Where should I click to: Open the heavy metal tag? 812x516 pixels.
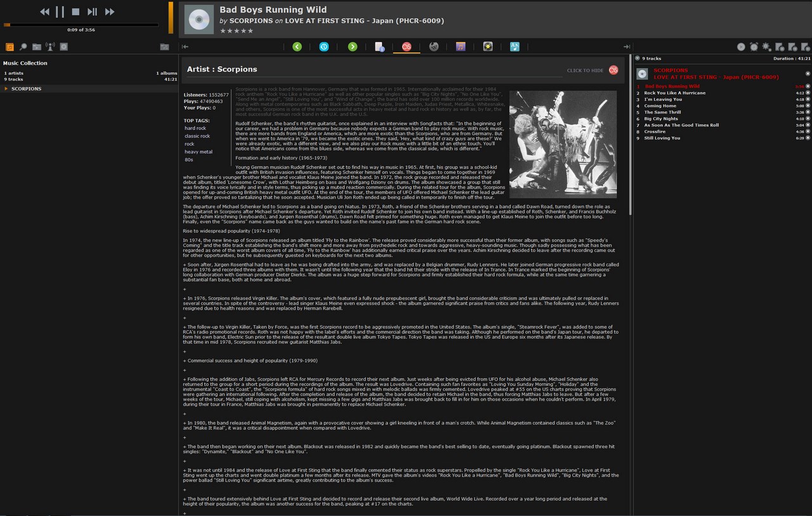click(x=199, y=152)
